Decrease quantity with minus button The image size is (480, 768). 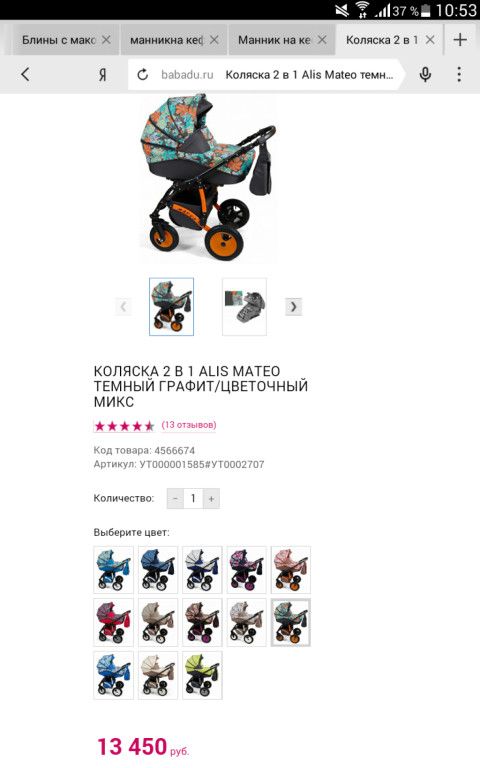coord(175,499)
